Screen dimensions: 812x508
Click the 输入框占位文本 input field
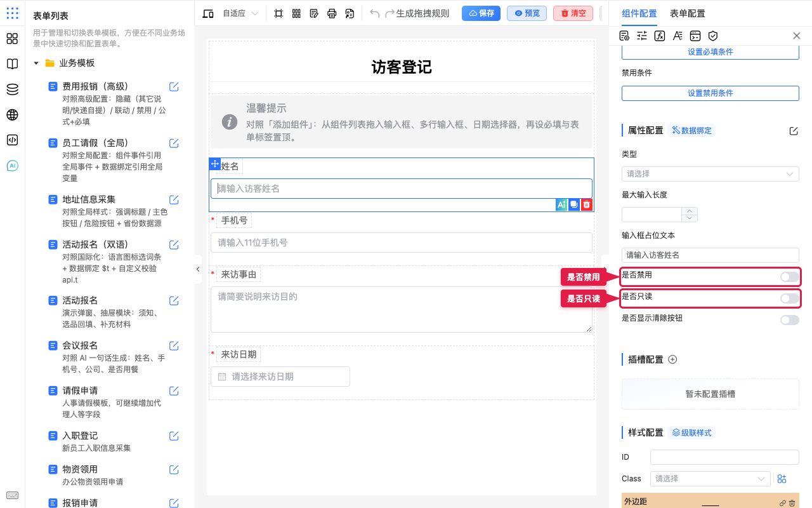tap(710, 255)
